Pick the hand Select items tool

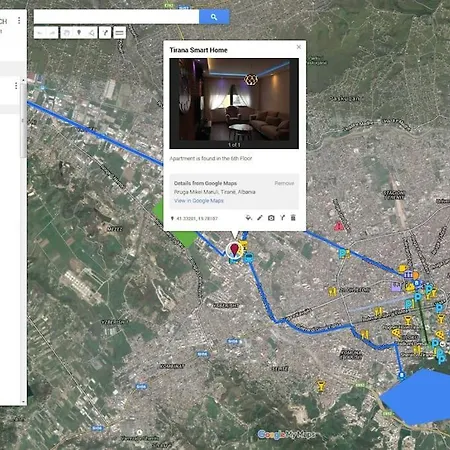tap(67, 33)
